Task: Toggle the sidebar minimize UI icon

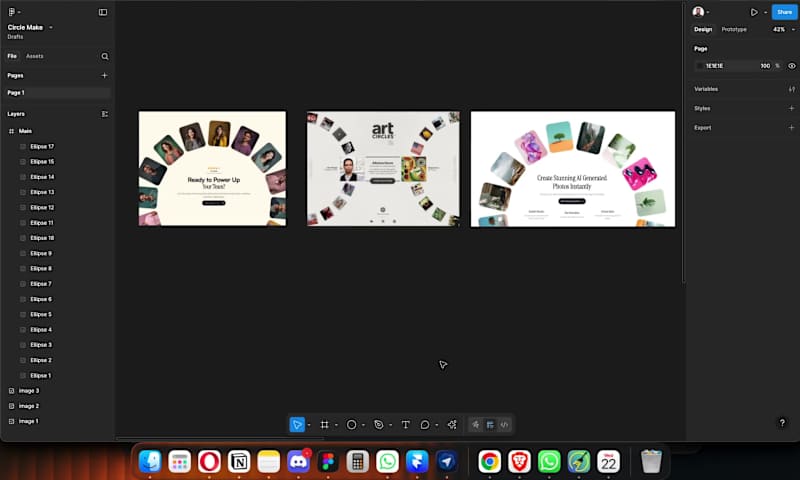Action: point(103,12)
